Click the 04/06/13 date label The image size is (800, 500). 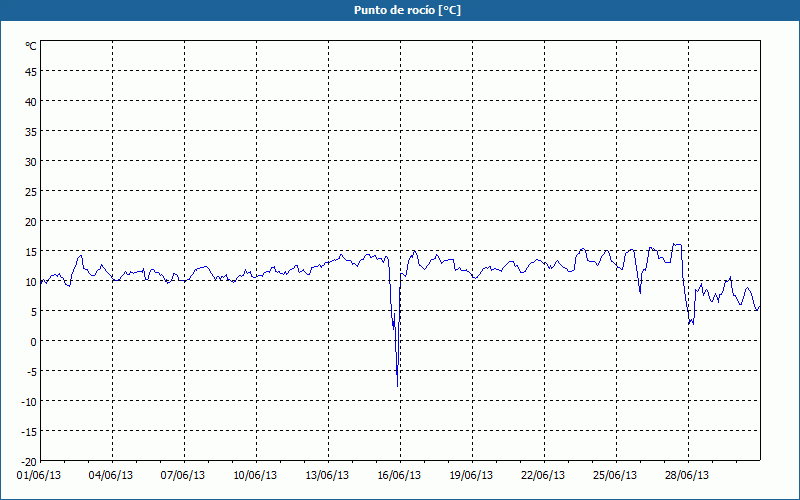pyautogui.click(x=111, y=476)
